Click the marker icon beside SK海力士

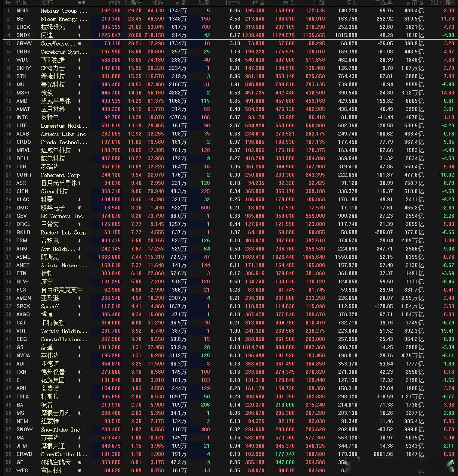coord(79,68)
